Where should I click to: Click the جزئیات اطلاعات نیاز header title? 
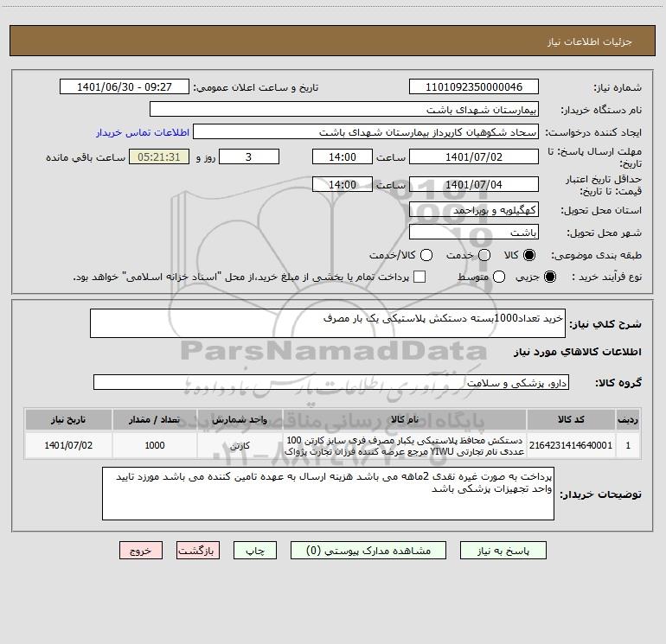(590, 41)
